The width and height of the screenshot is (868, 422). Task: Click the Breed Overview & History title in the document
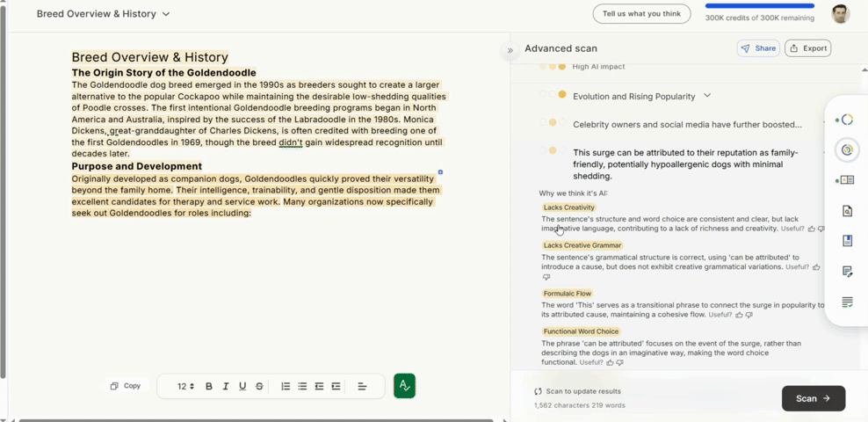click(x=150, y=58)
